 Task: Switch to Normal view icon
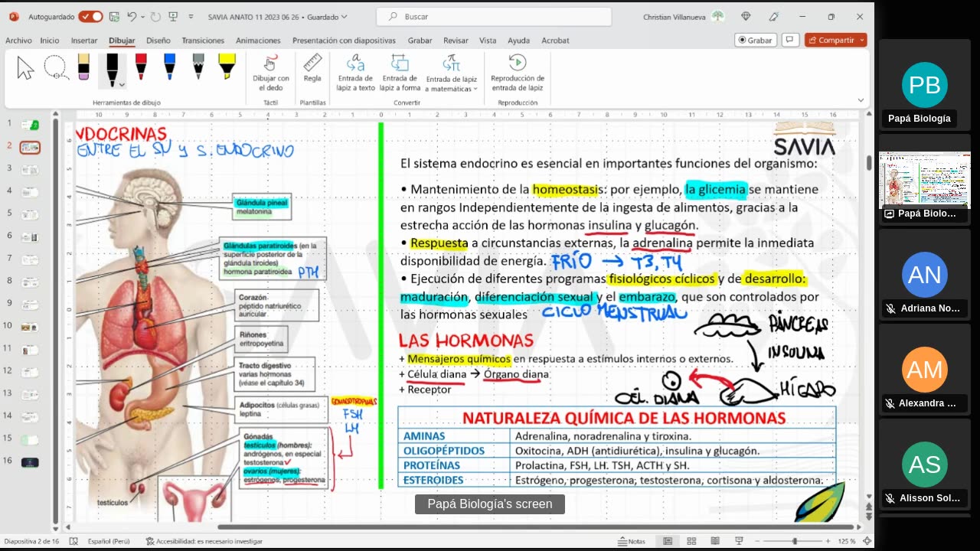668,541
